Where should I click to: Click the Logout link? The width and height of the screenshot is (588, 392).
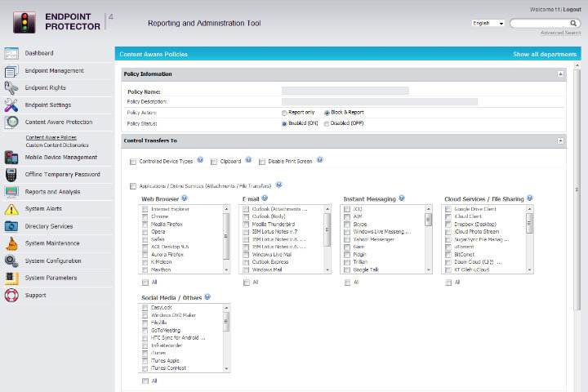tap(572, 9)
